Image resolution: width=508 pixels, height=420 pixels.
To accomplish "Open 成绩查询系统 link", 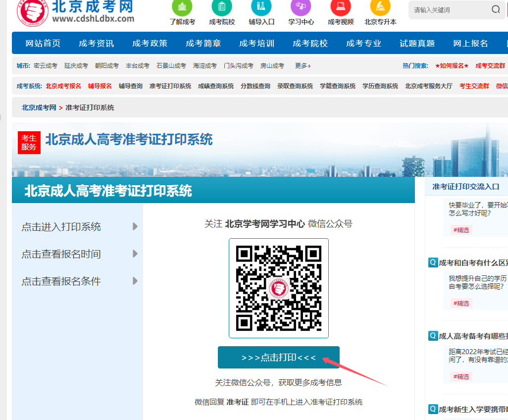I will (216, 86).
